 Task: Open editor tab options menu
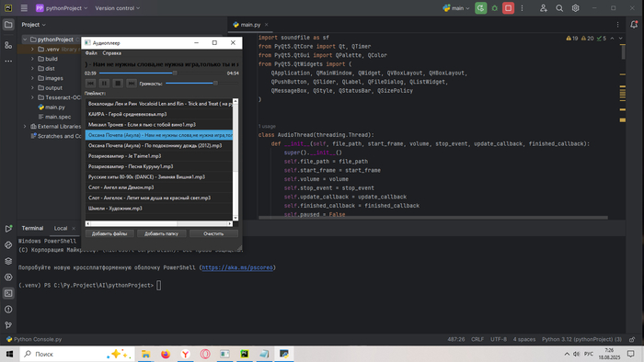tap(617, 25)
